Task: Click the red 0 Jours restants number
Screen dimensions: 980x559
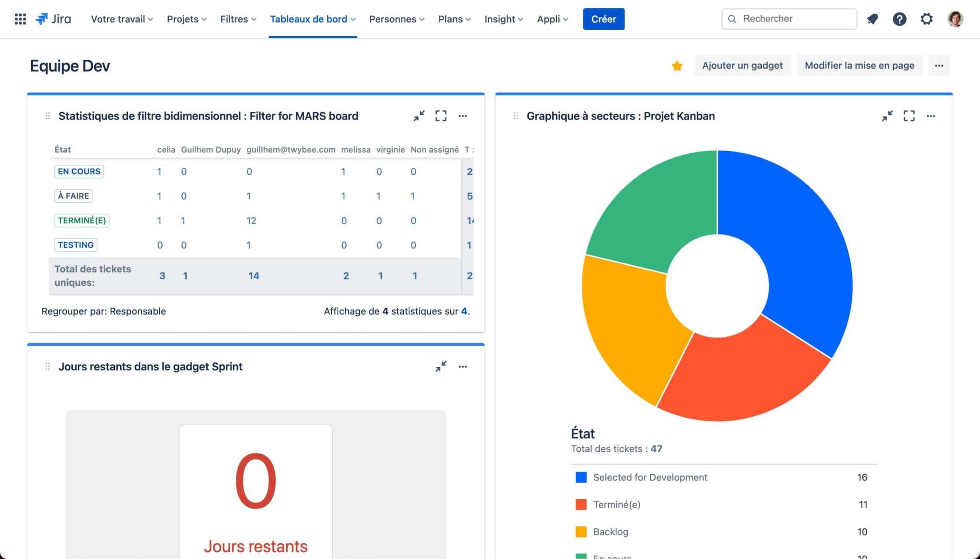Action: tap(256, 481)
